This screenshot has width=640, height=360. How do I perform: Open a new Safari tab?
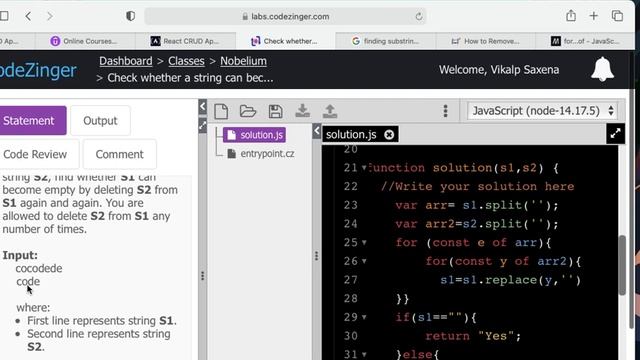(594, 16)
